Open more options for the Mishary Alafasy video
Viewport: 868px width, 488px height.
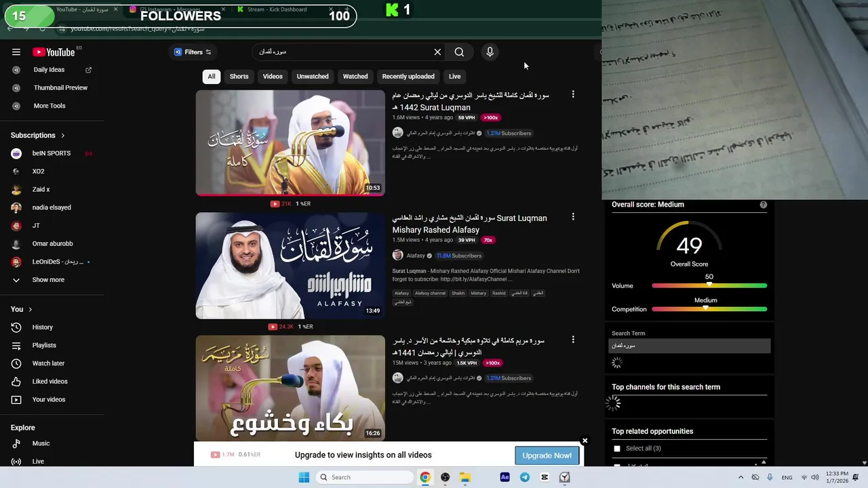573,217
